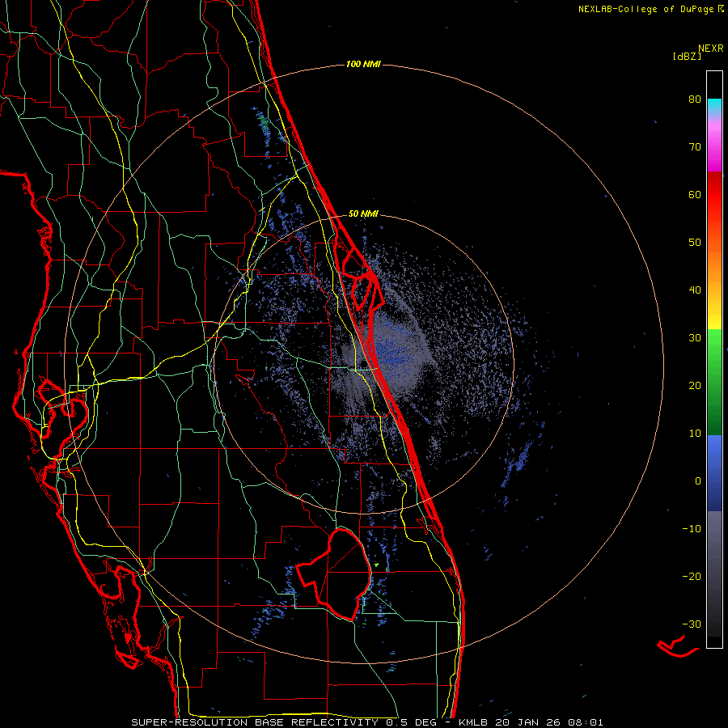Click the -30 value on the dBZ scale
Image resolution: width=728 pixels, height=728 pixels.
point(692,624)
